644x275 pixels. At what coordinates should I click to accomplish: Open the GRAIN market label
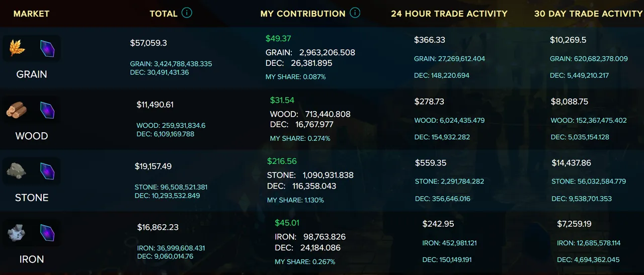coord(32,74)
